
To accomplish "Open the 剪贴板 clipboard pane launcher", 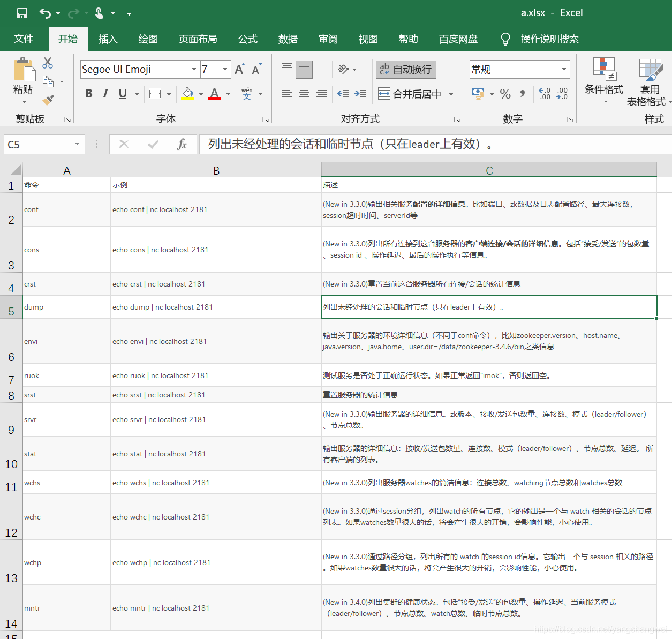I will click(x=67, y=119).
